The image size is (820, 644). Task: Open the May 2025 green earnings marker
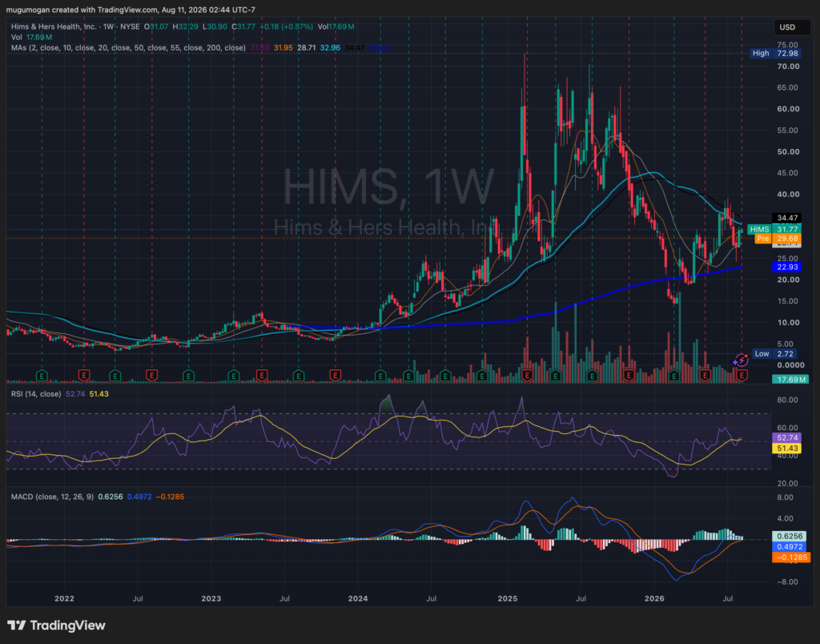click(556, 375)
